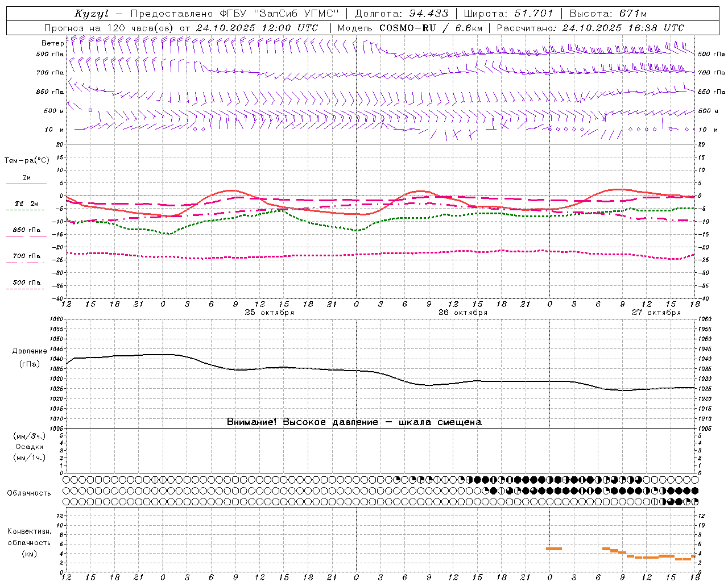
Task: Click the Облачность row label
Action: (29, 493)
